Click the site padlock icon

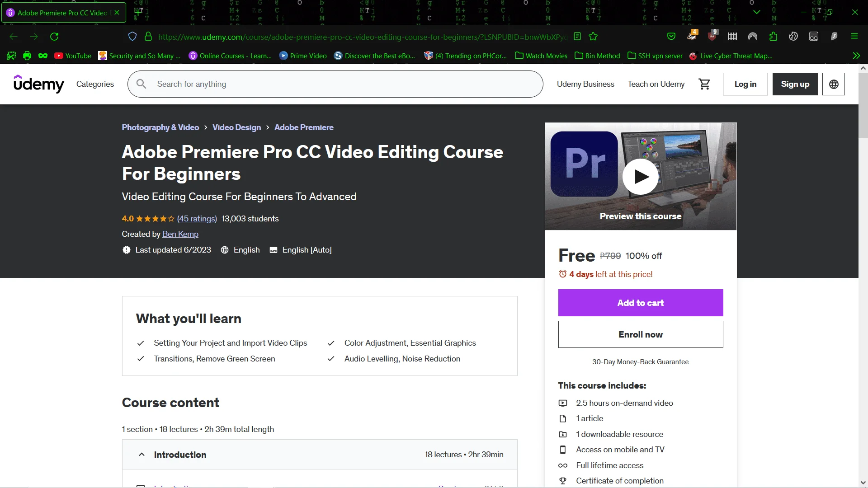click(x=148, y=37)
